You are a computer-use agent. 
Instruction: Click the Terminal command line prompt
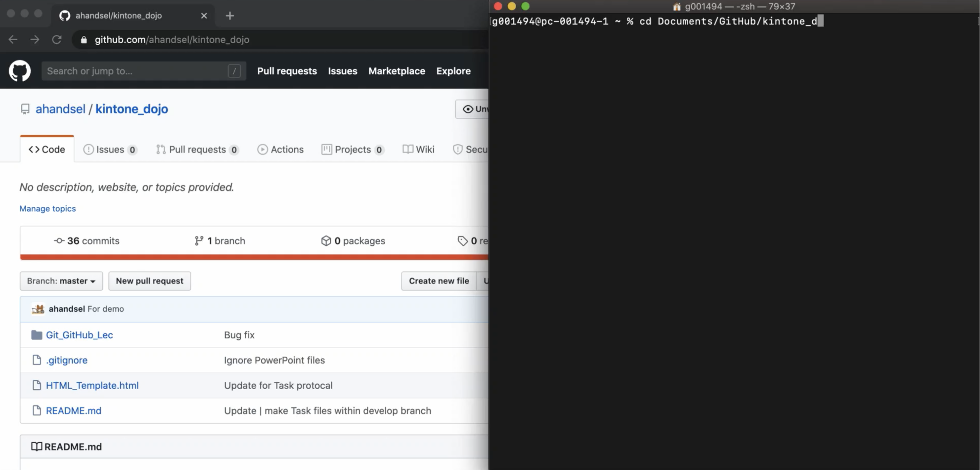coord(657,21)
